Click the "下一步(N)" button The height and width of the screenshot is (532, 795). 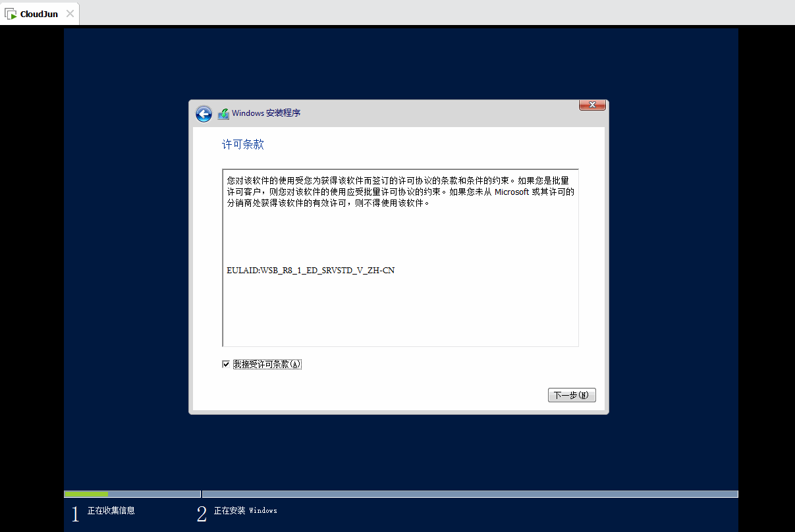572,395
